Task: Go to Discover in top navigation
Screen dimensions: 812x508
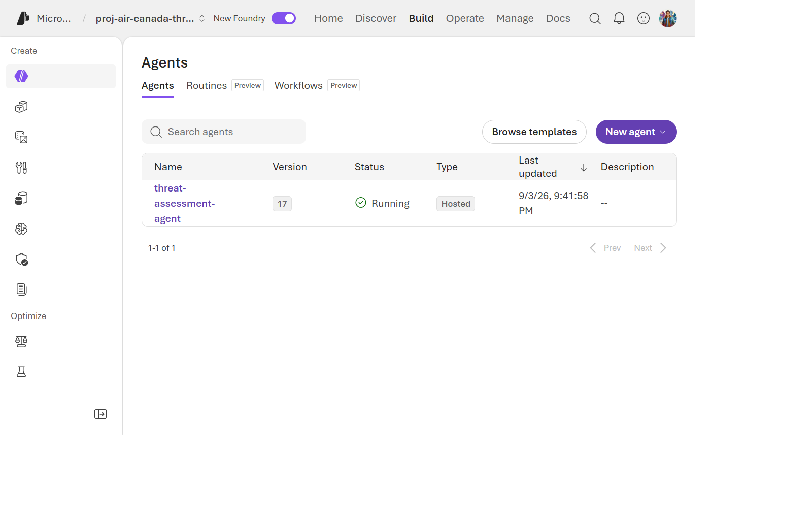Action: click(x=376, y=18)
